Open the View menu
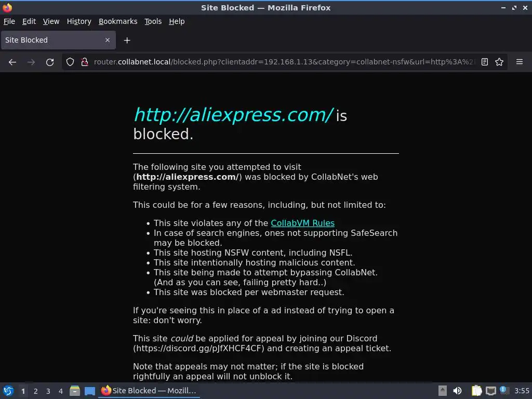 click(x=51, y=21)
